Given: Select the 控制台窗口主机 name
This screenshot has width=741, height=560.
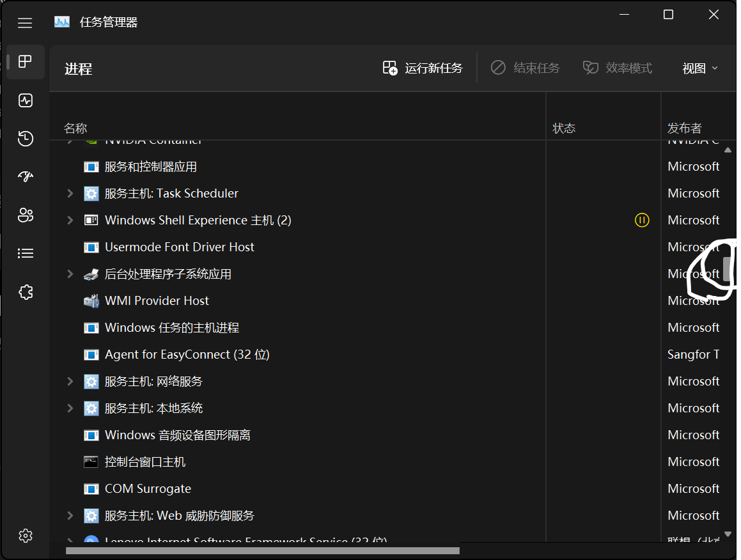Looking at the screenshot, I should click(145, 462).
